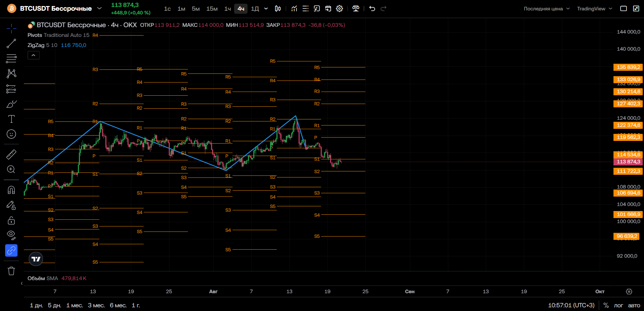This screenshot has width=644, height=311.
Task: Click the TradingView logo badge
Action: [x=36, y=259]
